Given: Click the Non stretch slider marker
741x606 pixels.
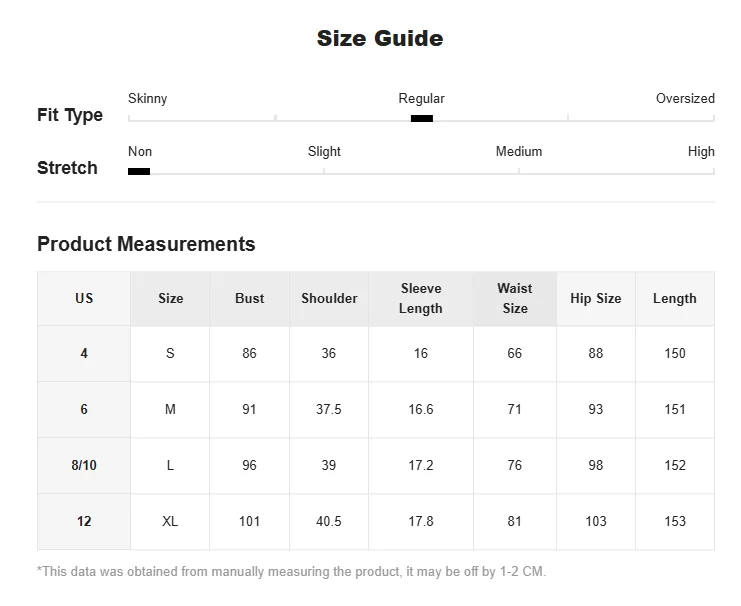Looking at the screenshot, I should pyautogui.click(x=139, y=172).
